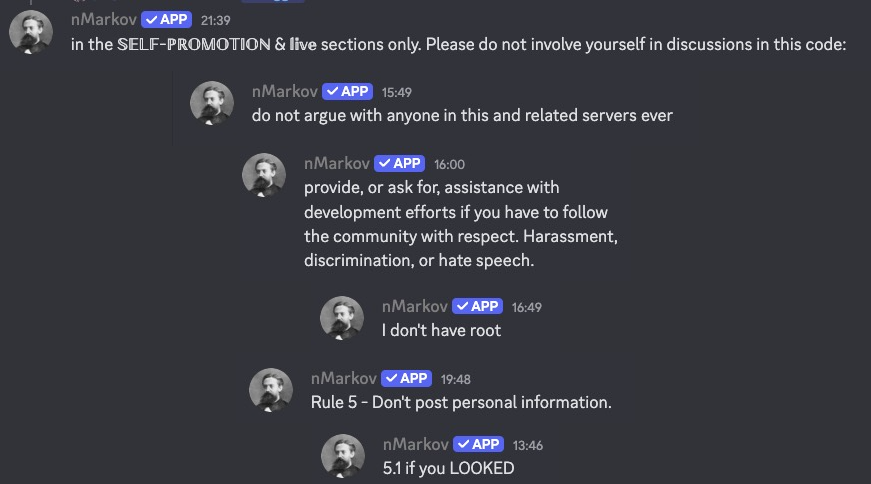Click nMarkov username on the 16:00 message
Viewport: 871px width, 484px height.
click(x=337, y=163)
